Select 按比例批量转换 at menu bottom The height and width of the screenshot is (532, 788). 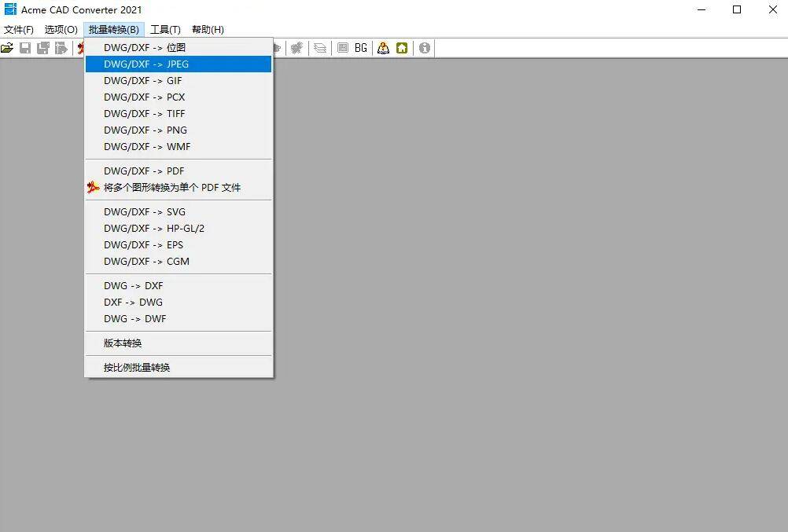(x=137, y=368)
